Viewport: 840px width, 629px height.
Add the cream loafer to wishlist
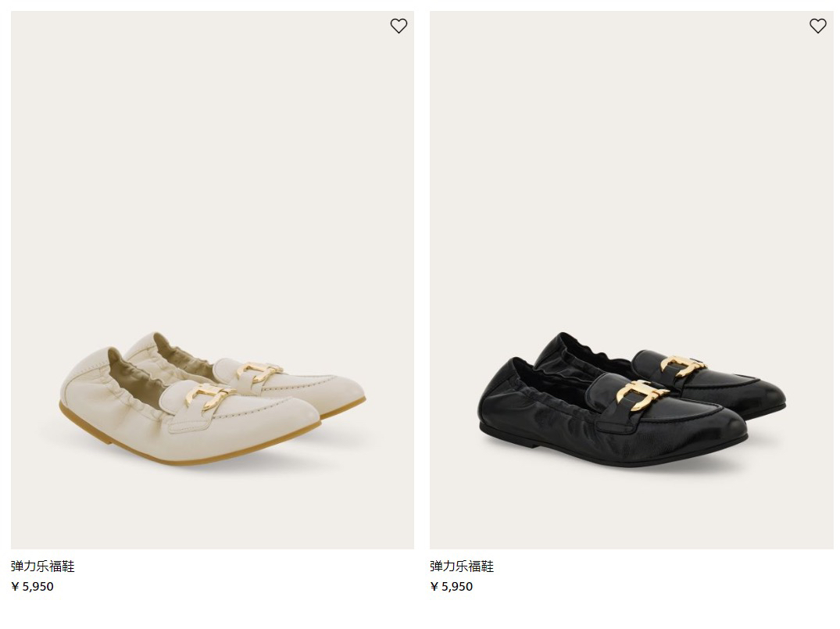[x=399, y=26]
